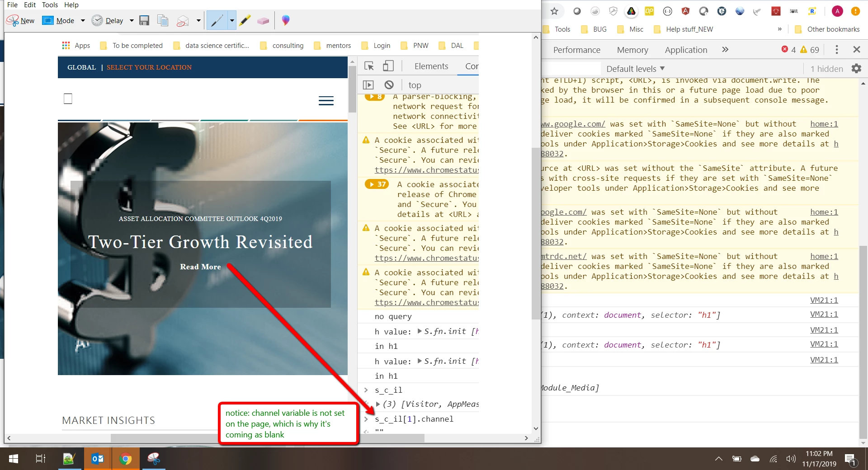
Task: Open the Windows Start menu
Action: [14, 459]
